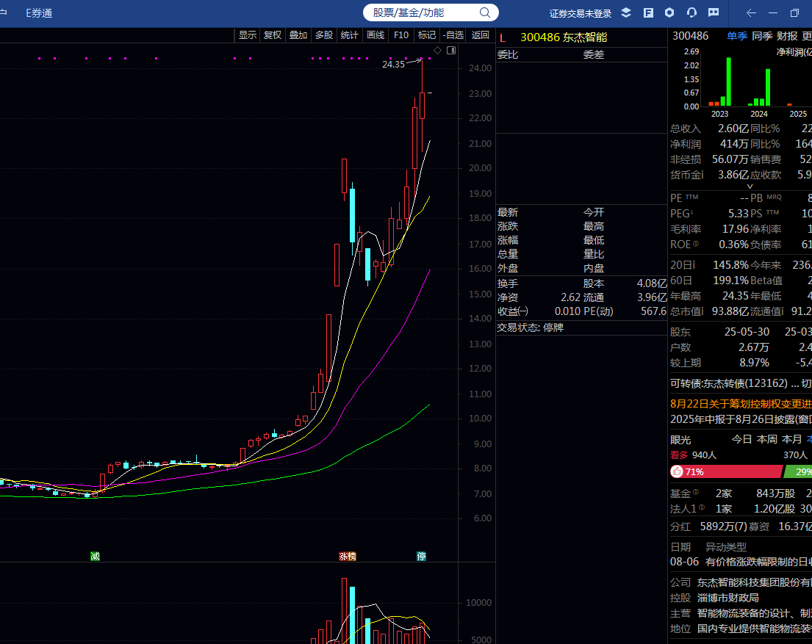
Task: Click the thumbs-up icon on bullish bar
Action: point(677,471)
